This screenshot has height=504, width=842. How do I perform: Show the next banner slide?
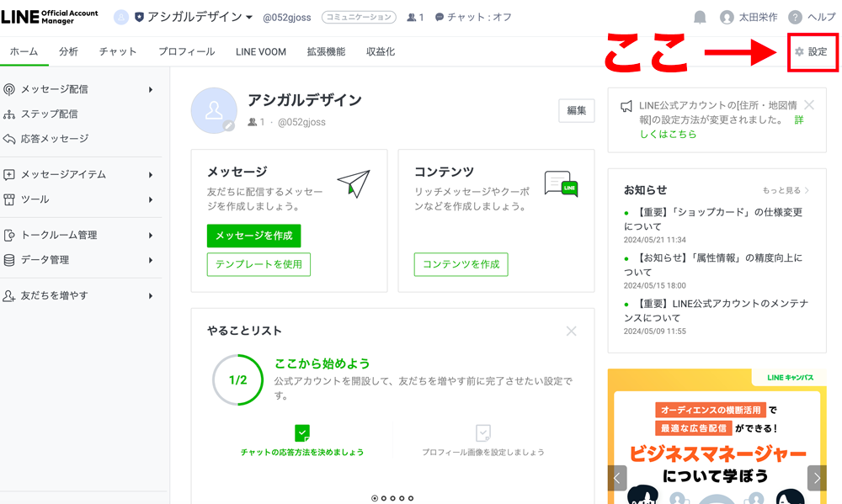point(817,478)
